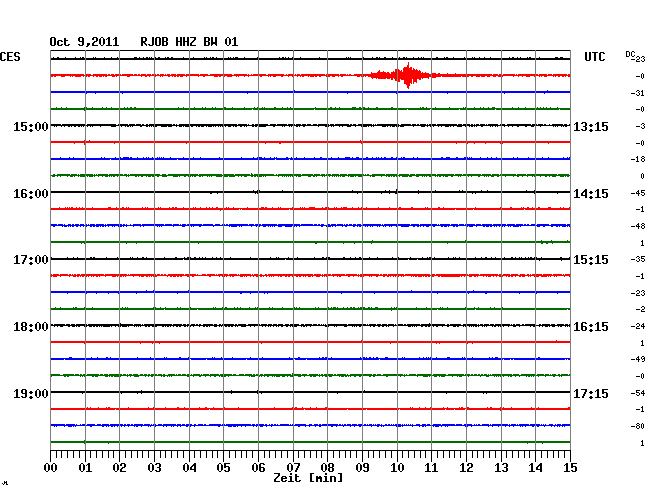Click the DC offset value '-3'

[641, 126]
